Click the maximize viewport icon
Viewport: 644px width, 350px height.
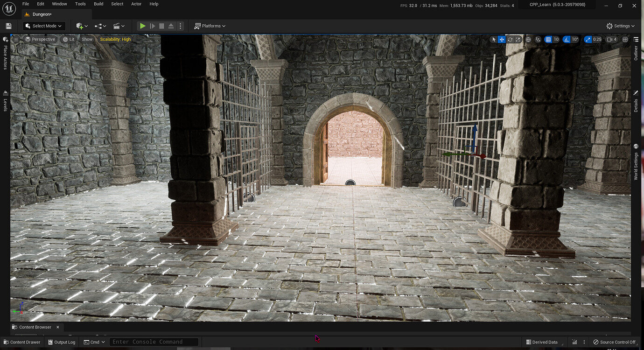coord(624,39)
